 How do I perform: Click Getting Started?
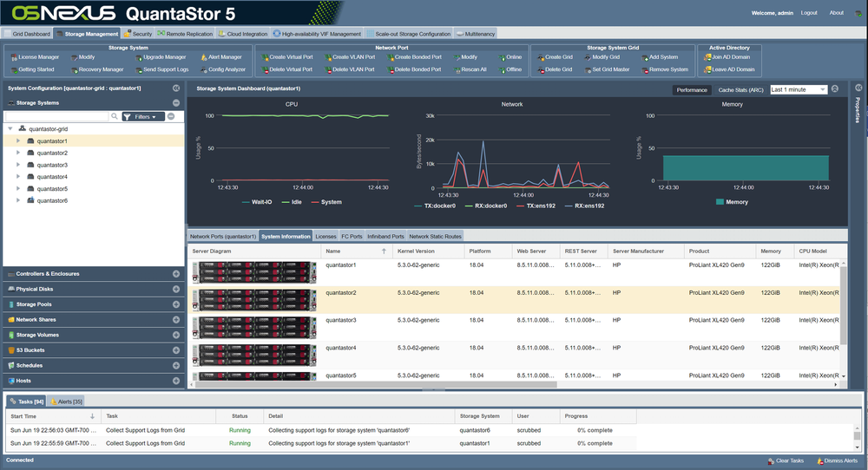(x=32, y=69)
